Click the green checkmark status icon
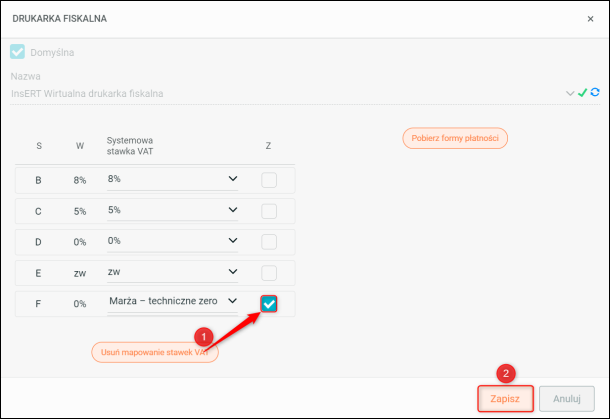This screenshot has width=610, height=419. point(582,93)
